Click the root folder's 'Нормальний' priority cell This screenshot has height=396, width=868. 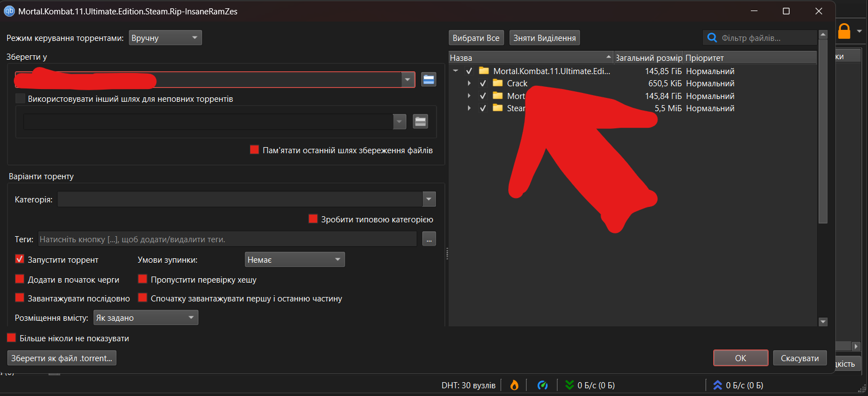710,71
